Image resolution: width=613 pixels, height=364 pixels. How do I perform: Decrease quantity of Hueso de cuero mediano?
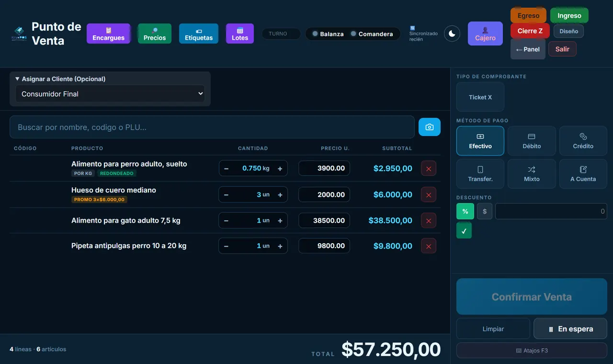[x=226, y=195]
